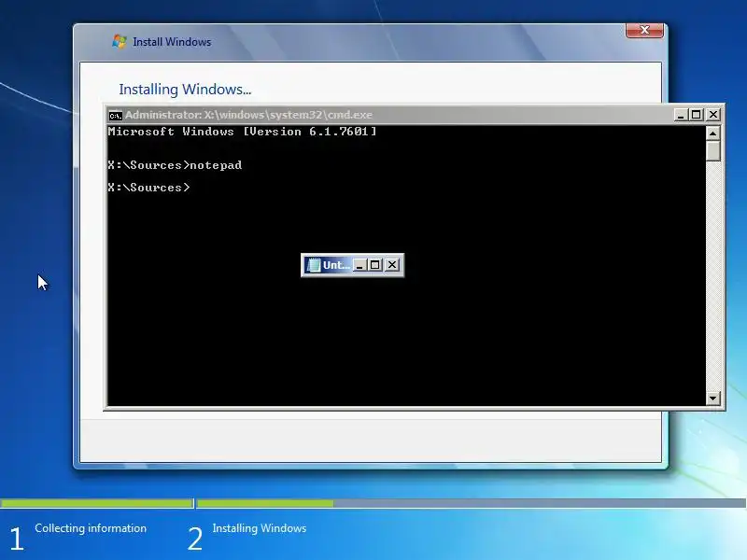Click the Notepad icon in the Untitled window
This screenshot has width=747, height=560.
[313, 265]
